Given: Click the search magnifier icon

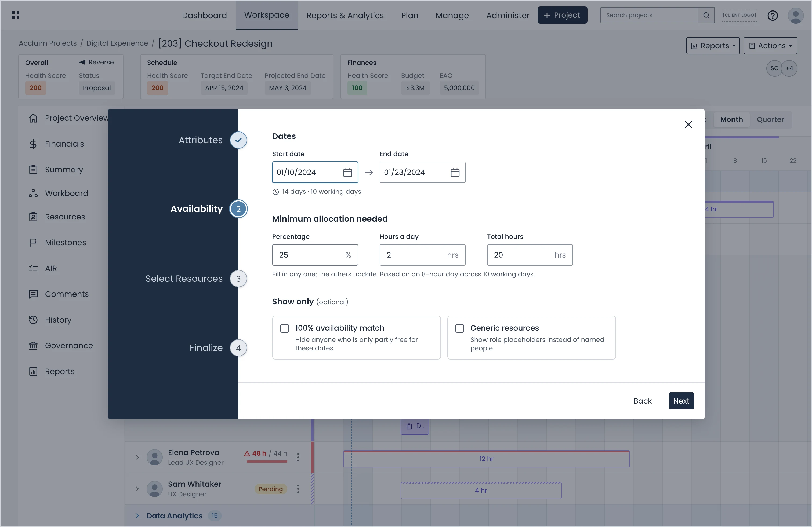Looking at the screenshot, I should 706,15.
